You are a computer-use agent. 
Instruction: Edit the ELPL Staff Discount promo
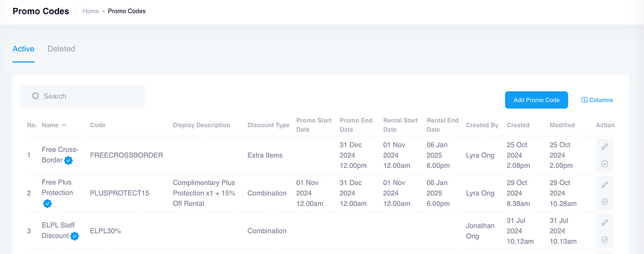pyautogui.click(x=605, y=222)
